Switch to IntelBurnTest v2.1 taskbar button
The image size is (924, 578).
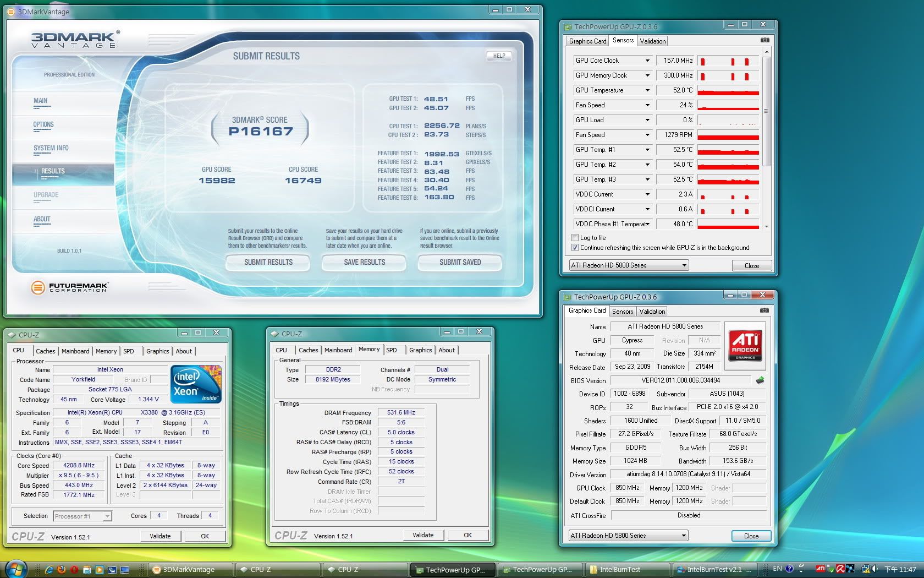pyautogui.click(x=716, y=570)
